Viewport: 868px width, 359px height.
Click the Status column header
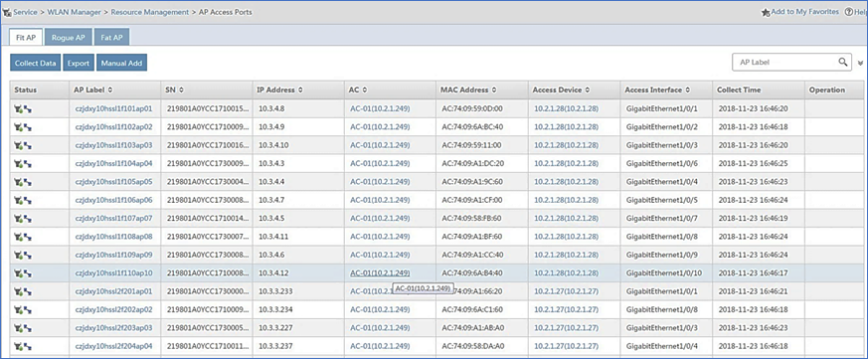pyautogui.click(x=26, y=90)
